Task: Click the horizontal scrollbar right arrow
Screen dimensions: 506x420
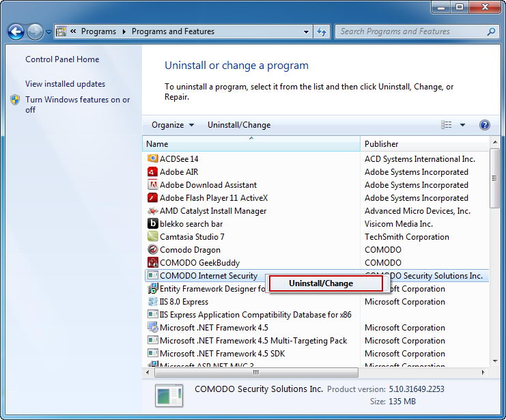Action: tap(483, 372)
